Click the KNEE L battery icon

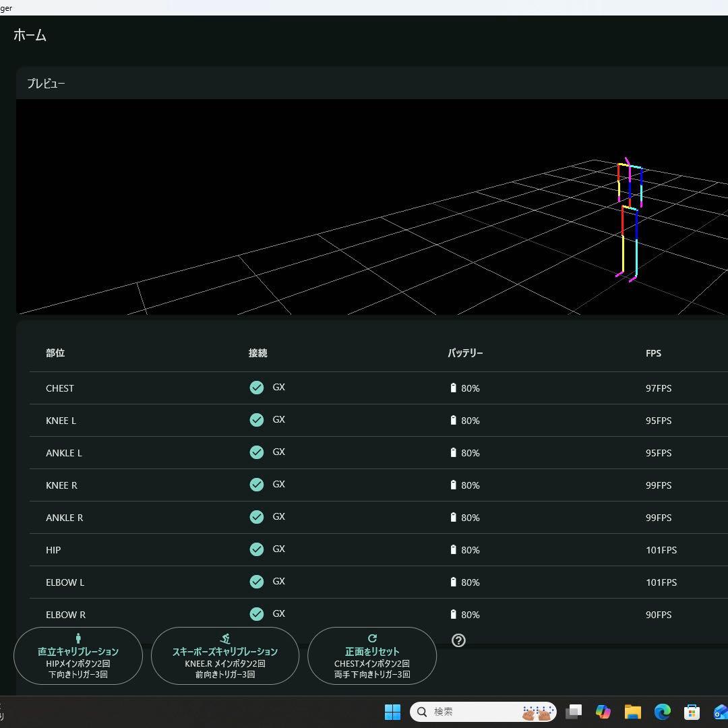point(453,420)
